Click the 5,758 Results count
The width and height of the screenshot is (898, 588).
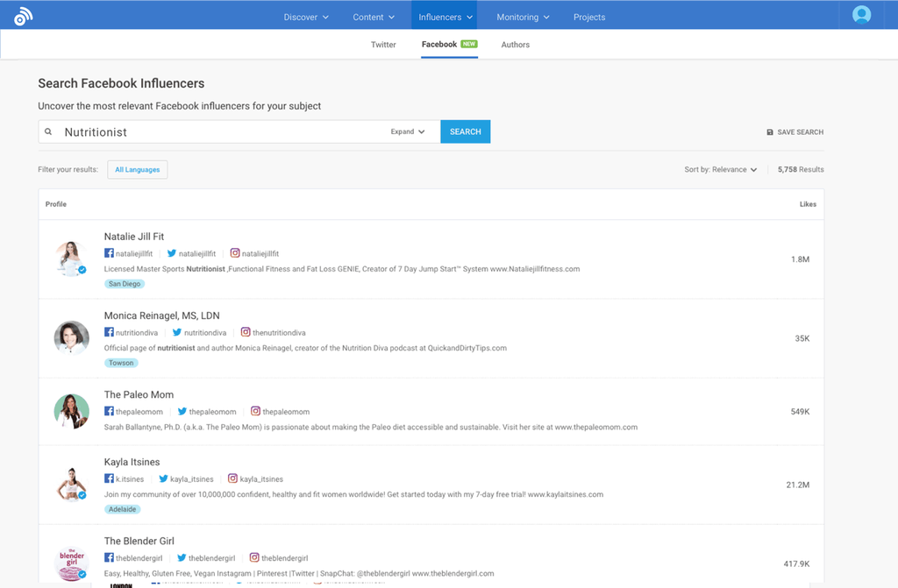pyautogui.click(x=801, y=169)
